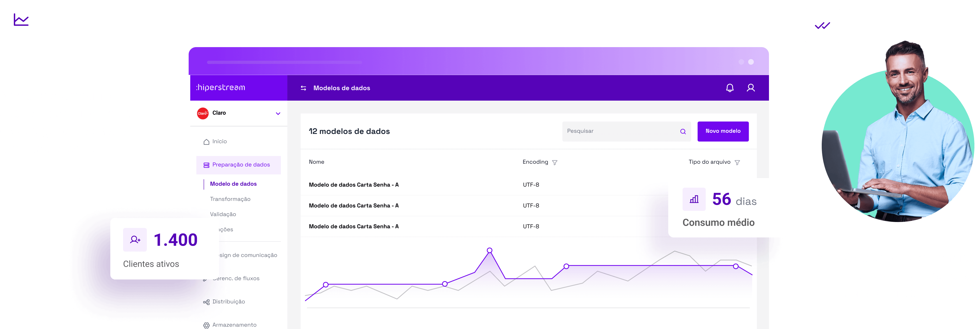Click the Distribuição icon in sidebar
The height and width of the screenshot is (329, 980).
tap(206, 302)
